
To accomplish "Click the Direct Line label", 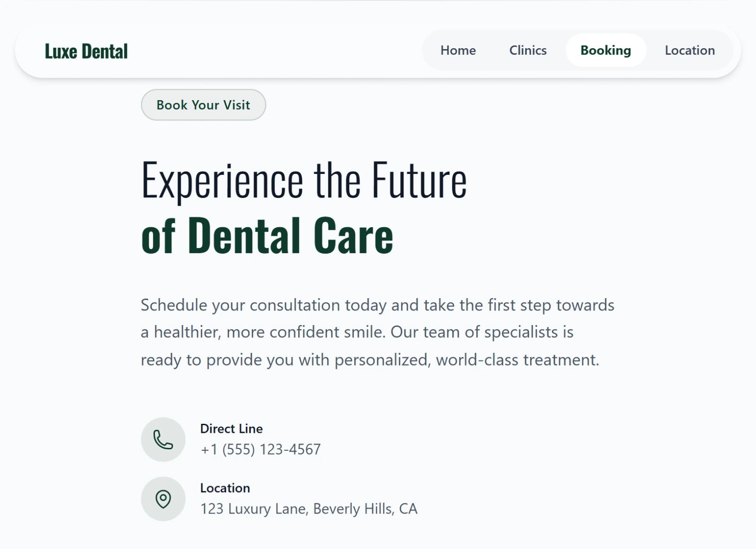I will coord(232,429).
